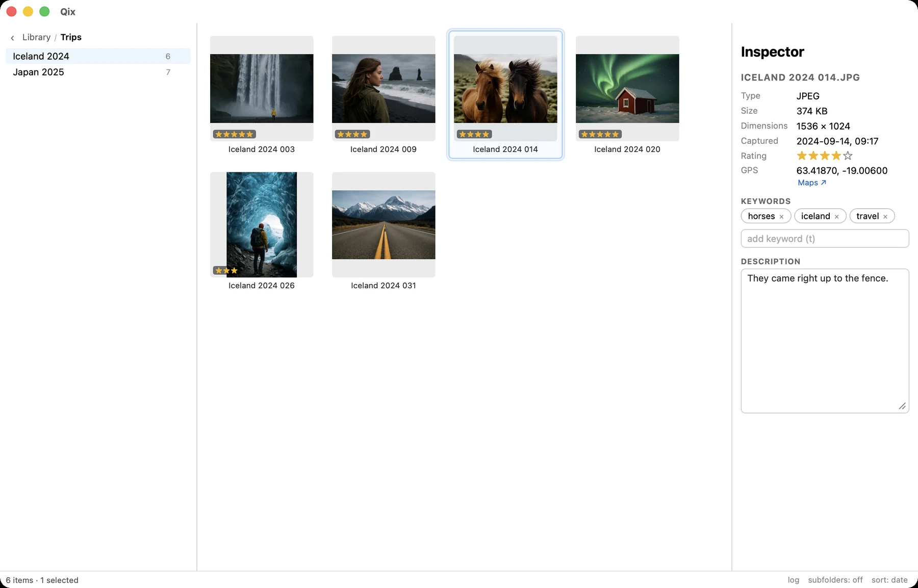Go to Library in the breadcrumb
918x588 pixels.
[x=36, y=37]
